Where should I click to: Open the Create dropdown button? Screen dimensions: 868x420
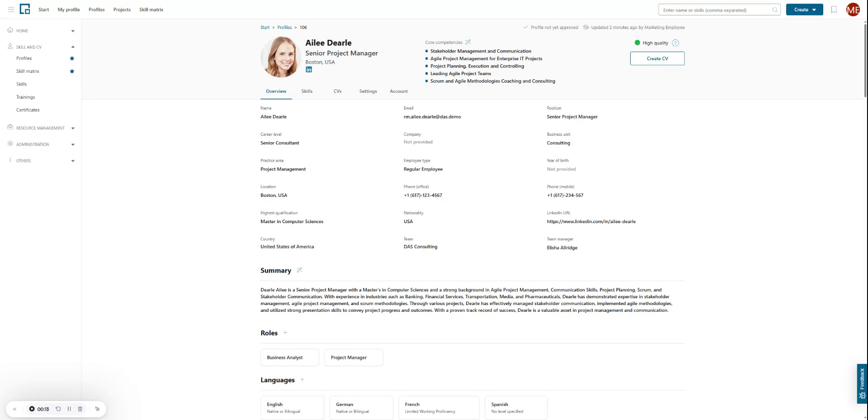pyautogui.click(x=804, y=10)
